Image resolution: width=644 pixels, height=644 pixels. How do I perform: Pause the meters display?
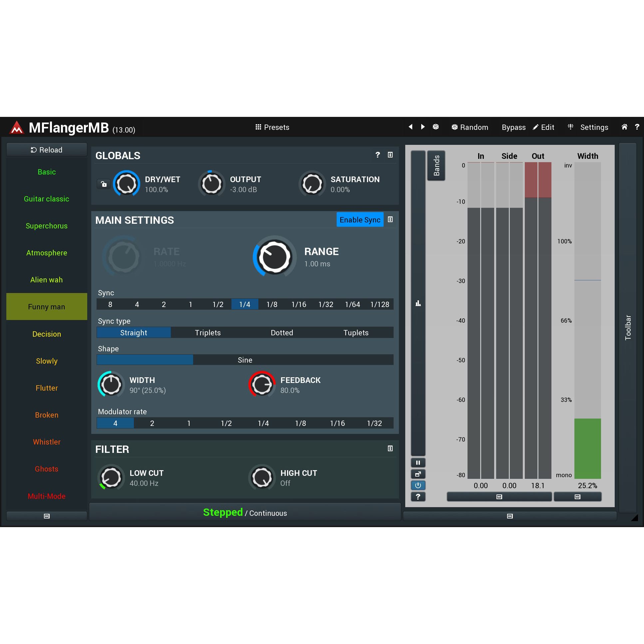(418, 463)
